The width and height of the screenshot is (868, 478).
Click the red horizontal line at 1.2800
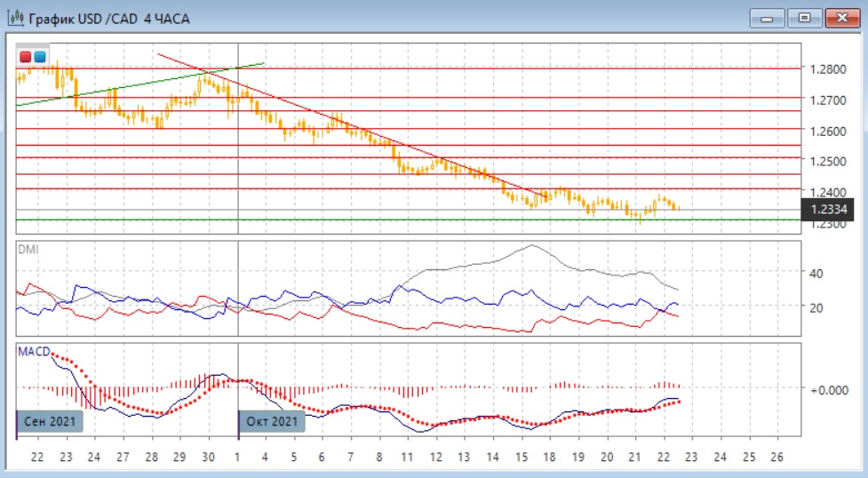(x=533, y=68)
